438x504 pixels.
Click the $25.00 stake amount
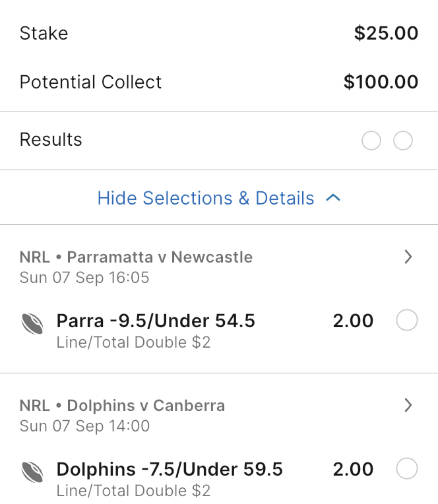pyautogui.click(x=386, y=33)
